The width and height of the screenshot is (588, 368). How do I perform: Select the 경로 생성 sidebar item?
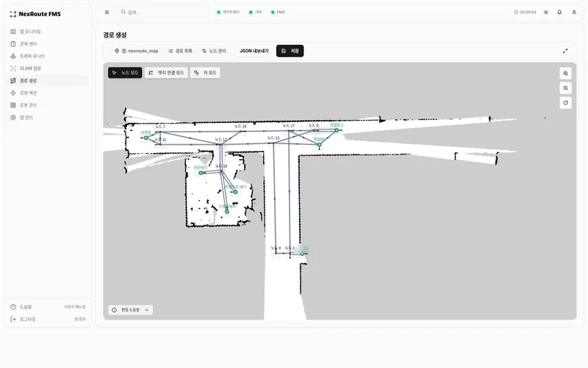pyautogui.click(x=47, y=81)
